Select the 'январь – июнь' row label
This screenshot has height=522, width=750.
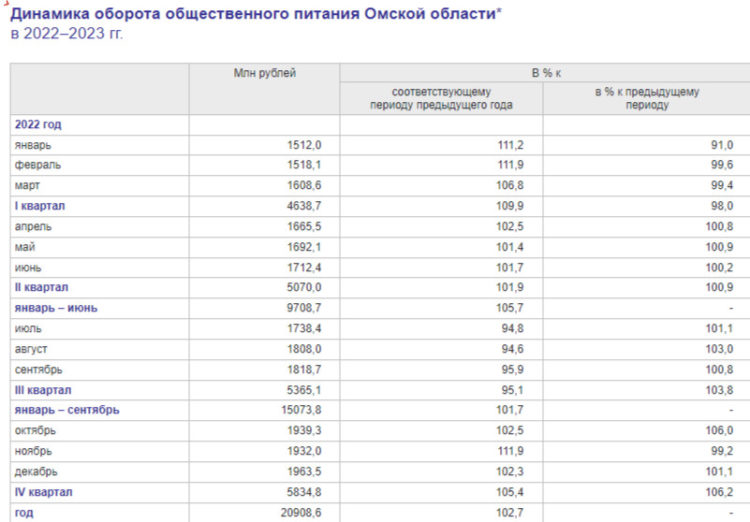point(56,308)
